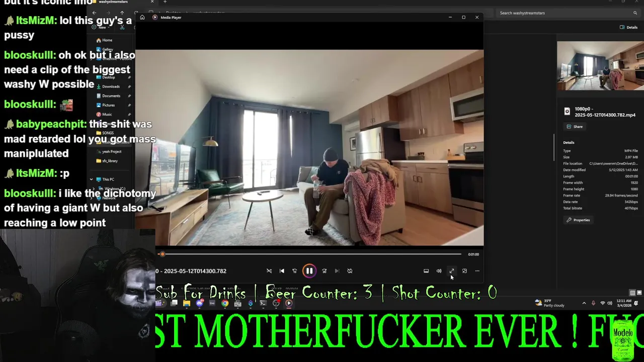The image size is (644, 362).
Task: Click the "29.94 frames/second" value
Action: click(x=621, y=196)
